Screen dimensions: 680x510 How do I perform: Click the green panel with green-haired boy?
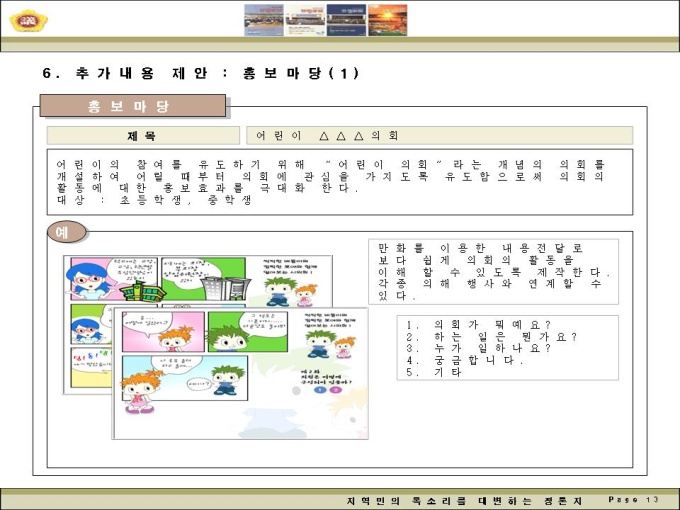point(248,332)
